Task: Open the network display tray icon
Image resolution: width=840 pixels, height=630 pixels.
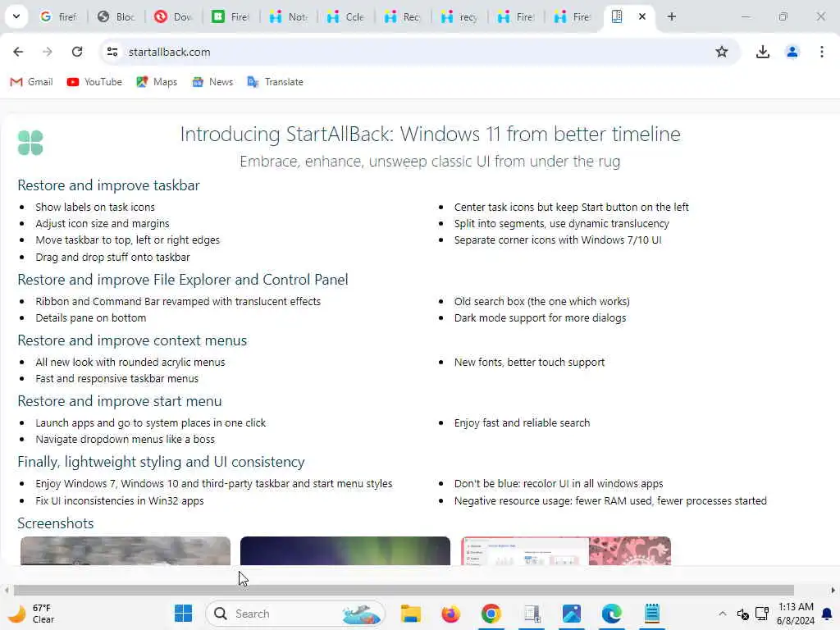Action: 762,614
